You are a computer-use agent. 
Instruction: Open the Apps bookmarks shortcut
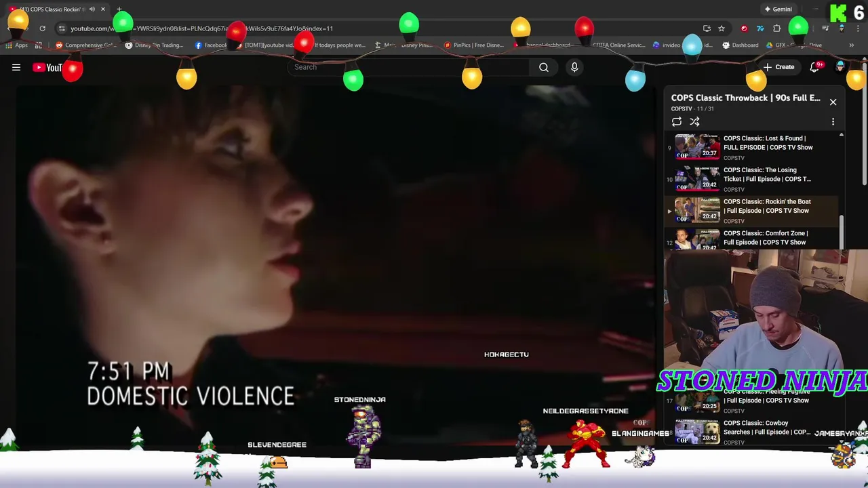coord(17,45)
